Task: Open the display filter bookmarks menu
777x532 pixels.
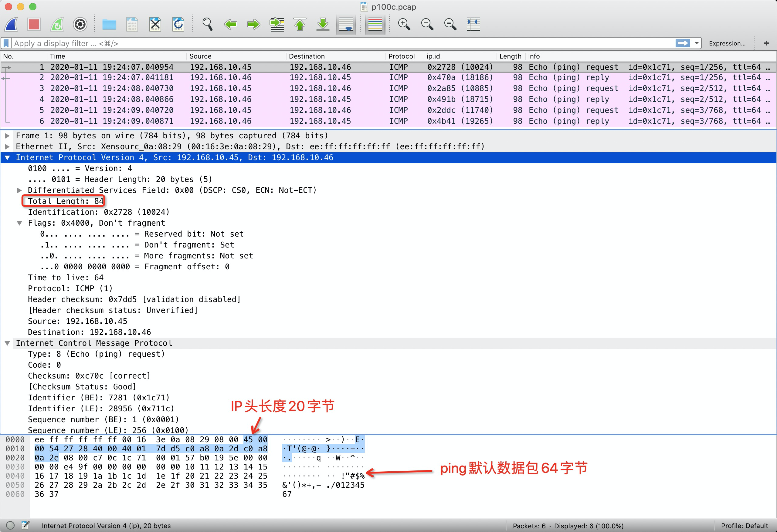Action: 6,43
